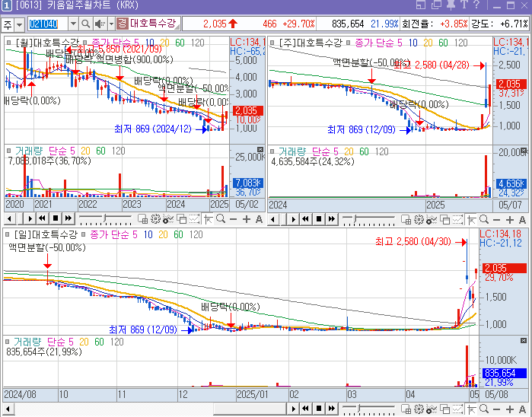Expand stock code history dropdown arrow
532x417 pixels.
73,24
